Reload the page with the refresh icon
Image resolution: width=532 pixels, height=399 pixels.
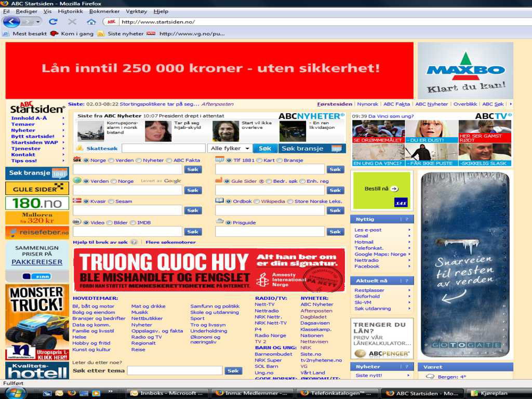[53, 22]
